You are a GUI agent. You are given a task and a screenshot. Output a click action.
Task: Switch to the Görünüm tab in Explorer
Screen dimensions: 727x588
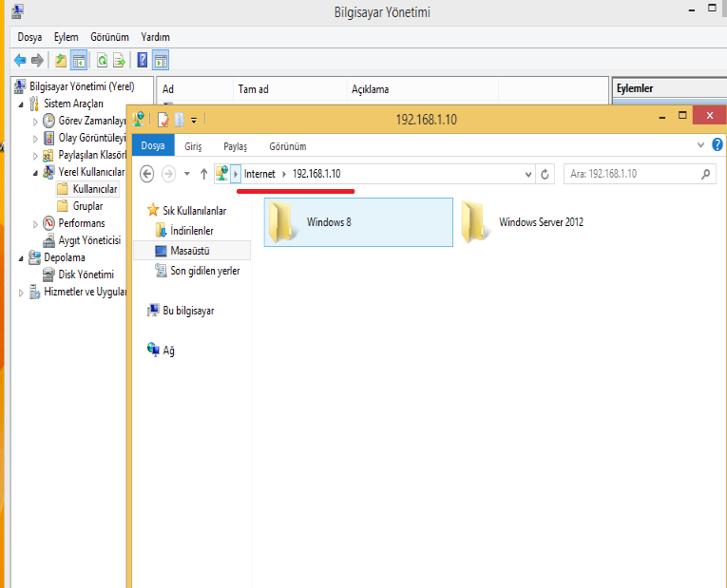coord(287,146)
